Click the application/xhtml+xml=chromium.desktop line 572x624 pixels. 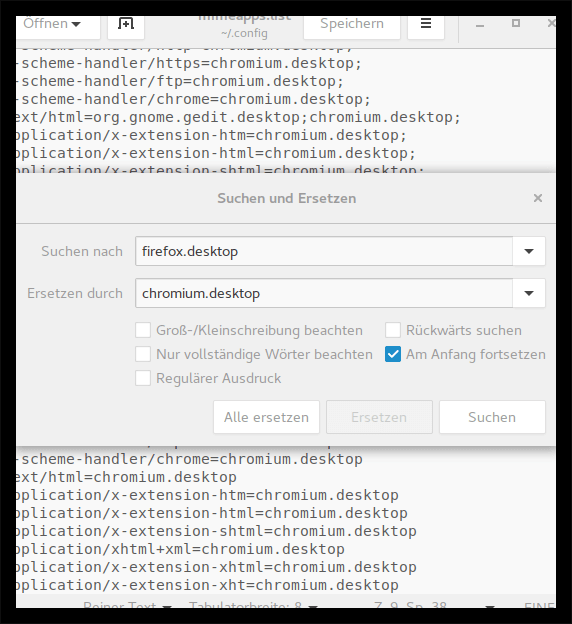[x=180, y=549]
